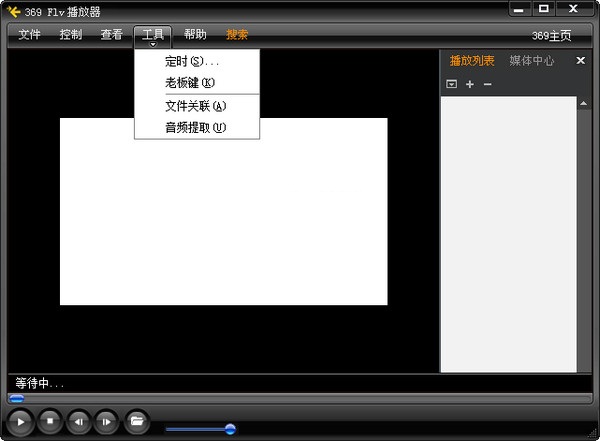Click the step backward frame button
The image size is (600, 441).
click(78, 422)
